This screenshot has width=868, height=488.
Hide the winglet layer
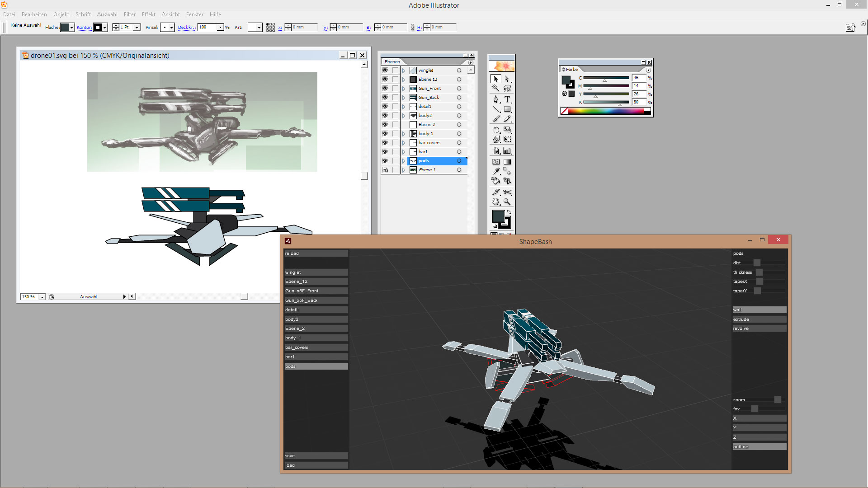pos(385,70)
